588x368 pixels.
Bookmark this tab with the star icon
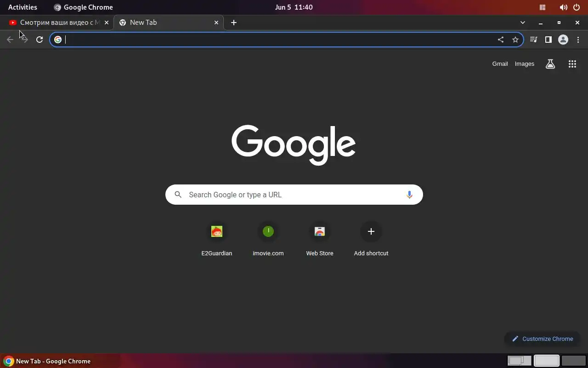[515, 40]
